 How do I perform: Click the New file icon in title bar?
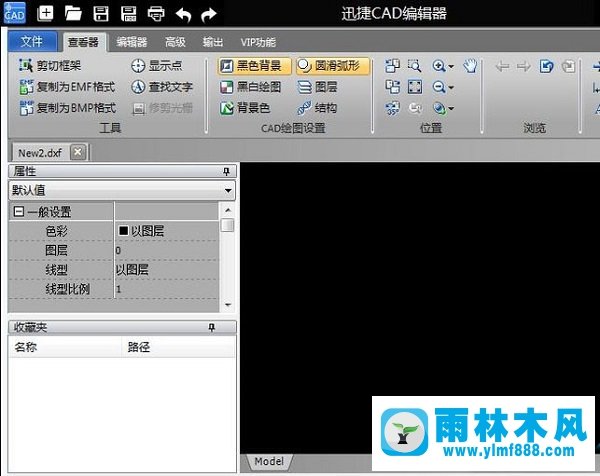point(45,13)
